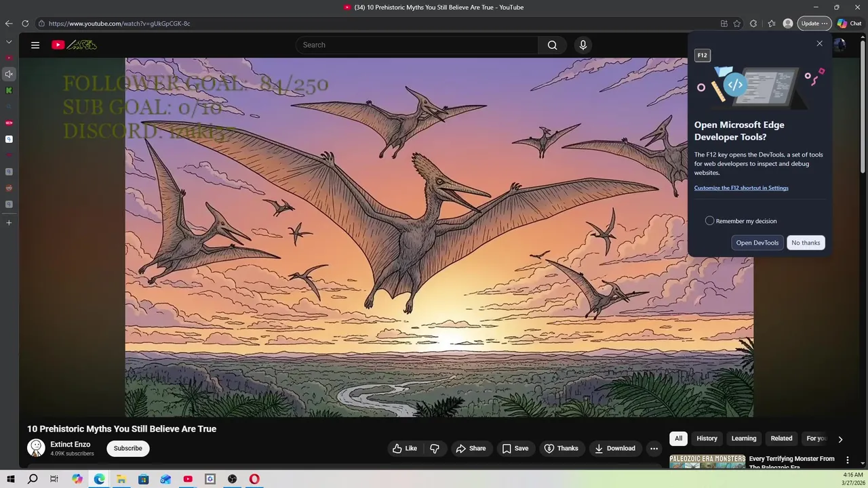Image resolution: width=868 pixels, height=488 pixels.
Task: Save the video to a playlist
Action: 515,448
